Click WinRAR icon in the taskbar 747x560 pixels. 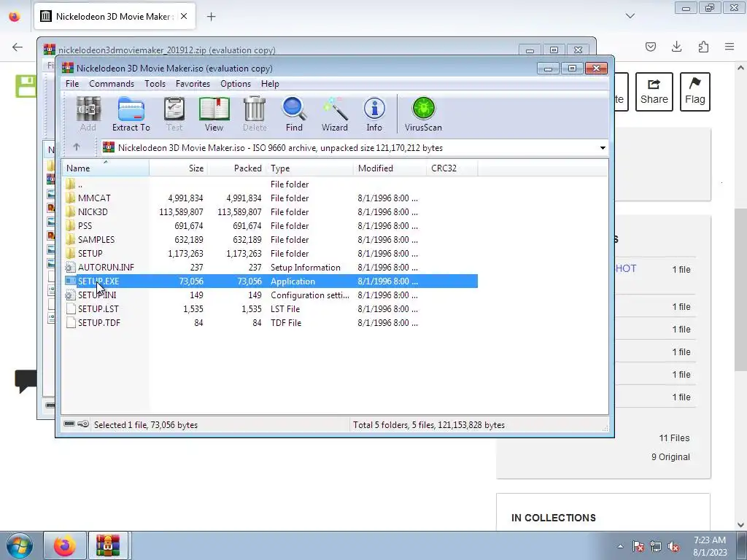tap(108, 545)
